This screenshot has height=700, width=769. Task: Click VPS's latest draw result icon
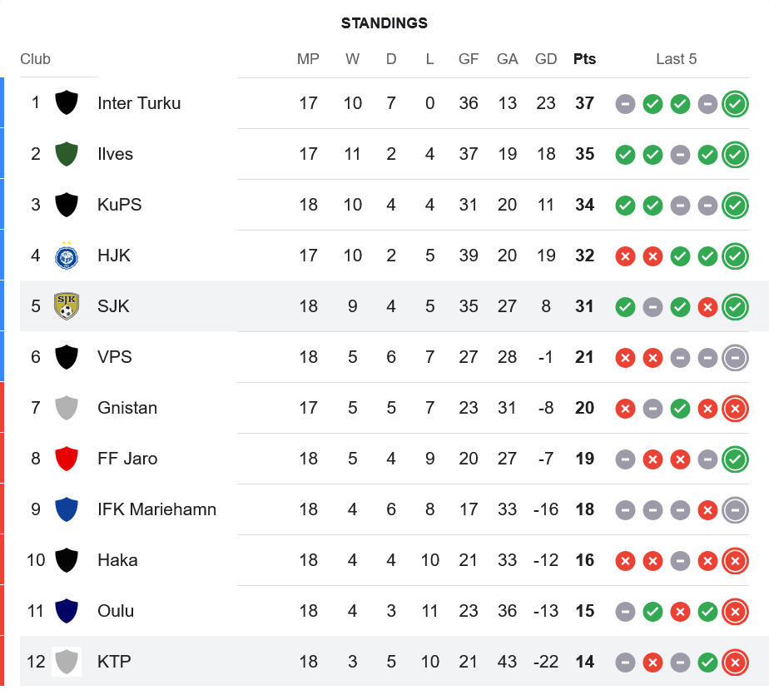point(735,358)
